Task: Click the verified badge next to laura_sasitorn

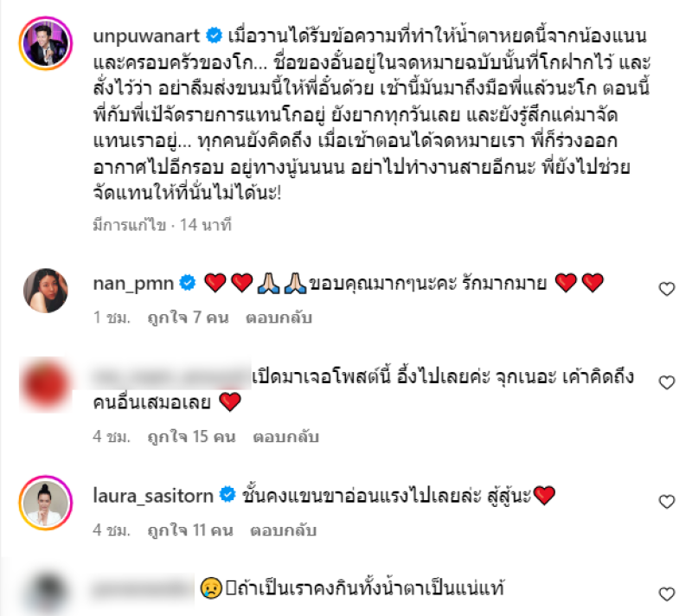Action: click(x=227, y=495)
